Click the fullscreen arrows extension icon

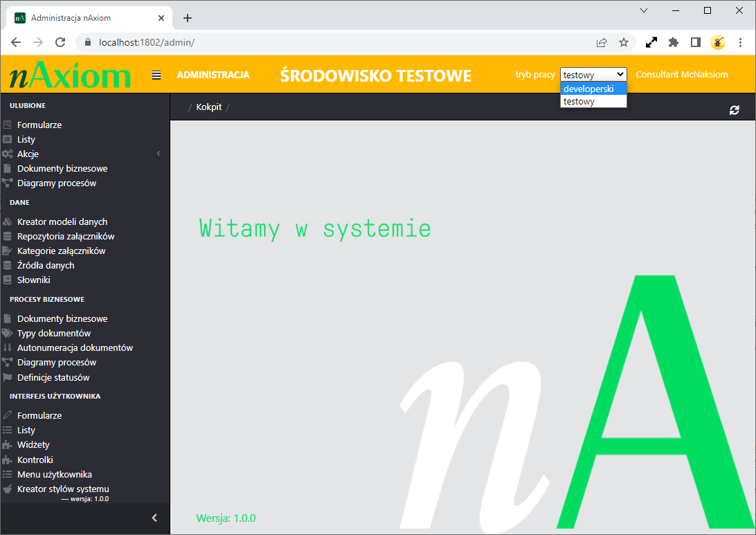point(651,42)
